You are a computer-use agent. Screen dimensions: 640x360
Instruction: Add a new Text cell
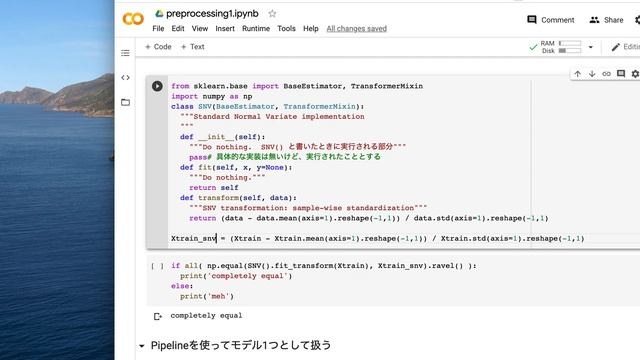193,47
